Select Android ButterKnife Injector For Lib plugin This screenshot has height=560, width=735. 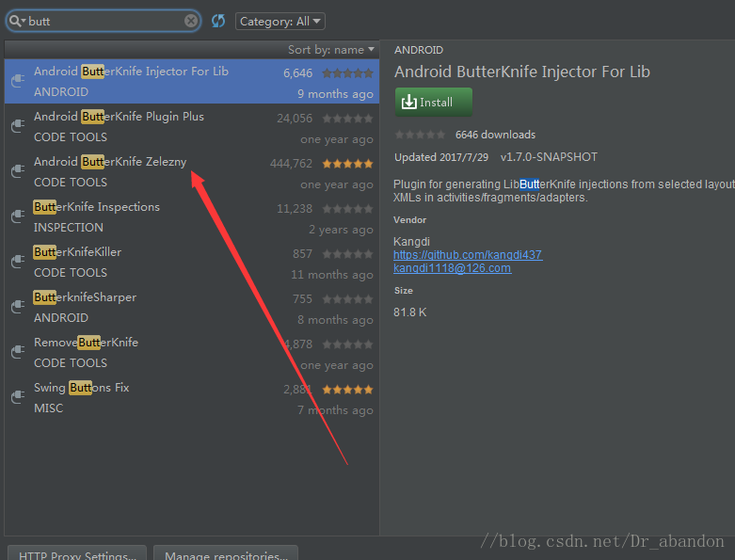click(192, 82)
